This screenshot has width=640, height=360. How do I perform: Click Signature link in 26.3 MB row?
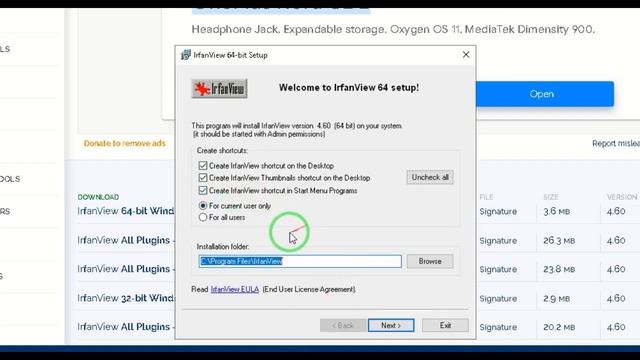coord(498,241)
